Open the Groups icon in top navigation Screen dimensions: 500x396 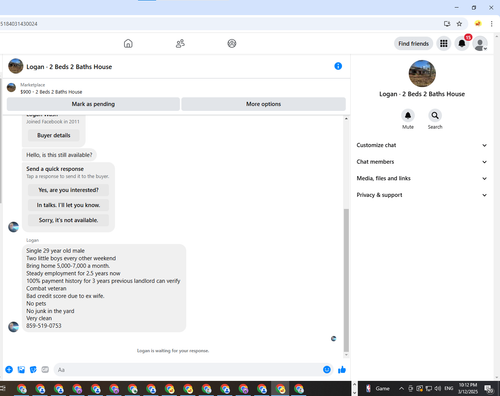(x=232, y=43)
